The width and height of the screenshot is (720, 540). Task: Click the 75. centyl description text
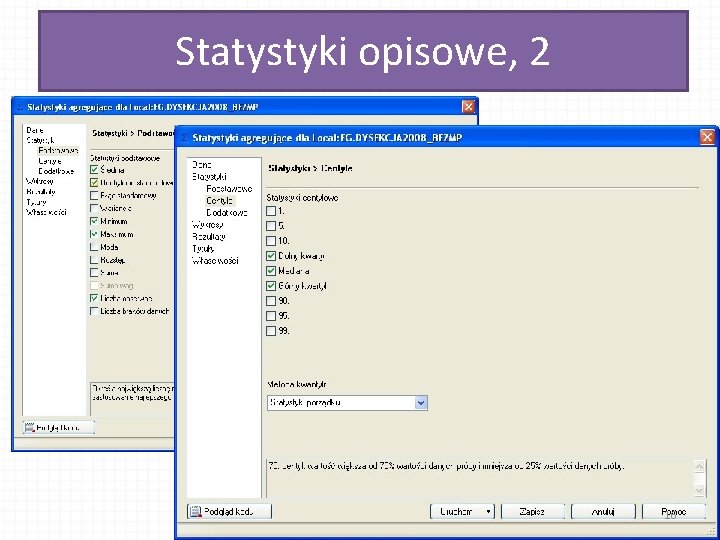[446, 466]
